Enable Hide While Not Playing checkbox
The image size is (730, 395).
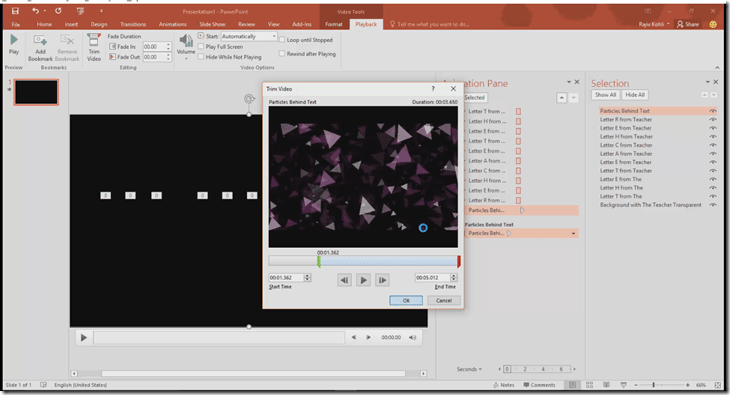tap(201, 57)
